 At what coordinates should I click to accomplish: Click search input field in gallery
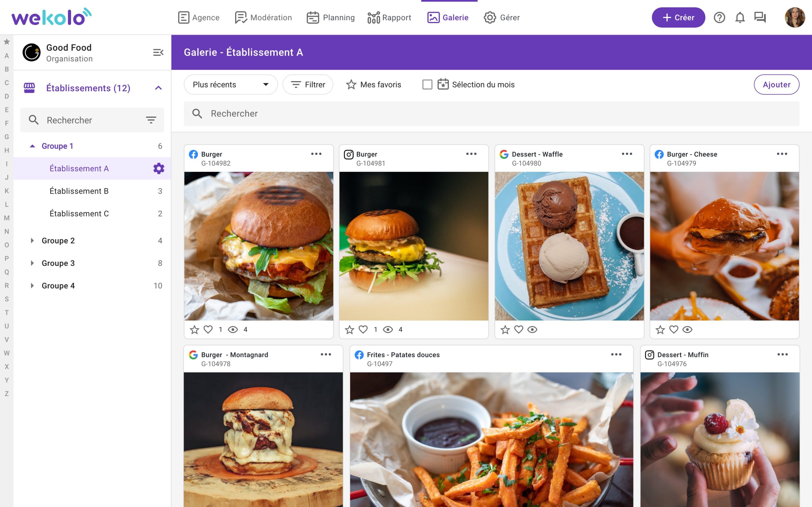pos(492,113)
